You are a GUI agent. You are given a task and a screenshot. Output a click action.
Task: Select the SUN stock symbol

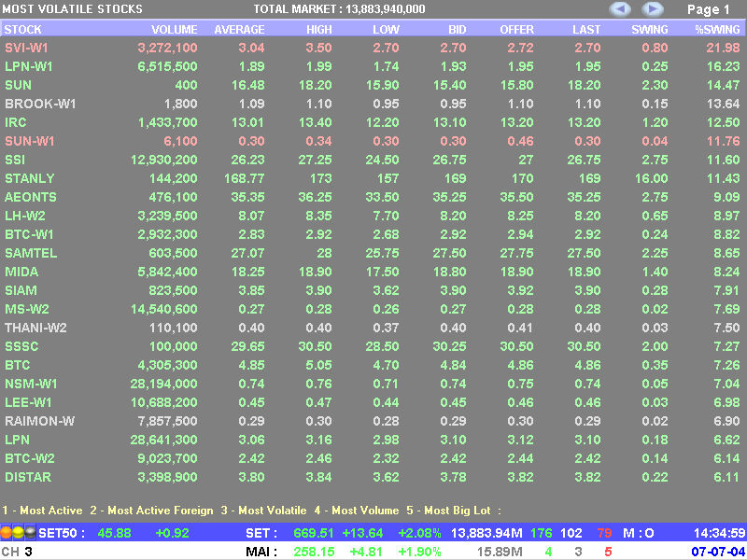[18, 85]
